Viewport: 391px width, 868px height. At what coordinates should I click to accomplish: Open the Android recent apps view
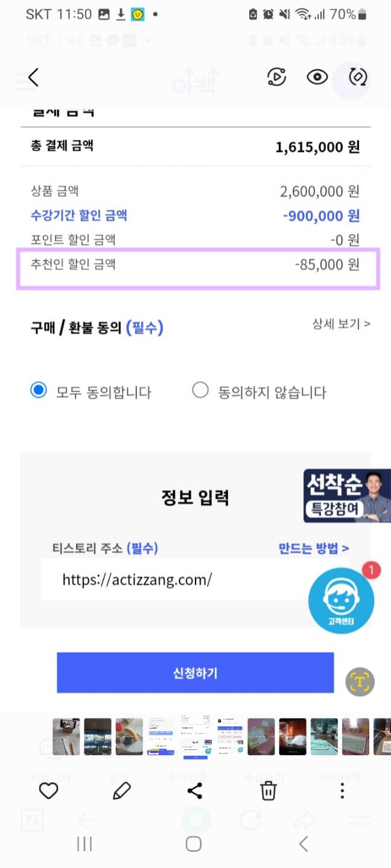coord(83,844)
